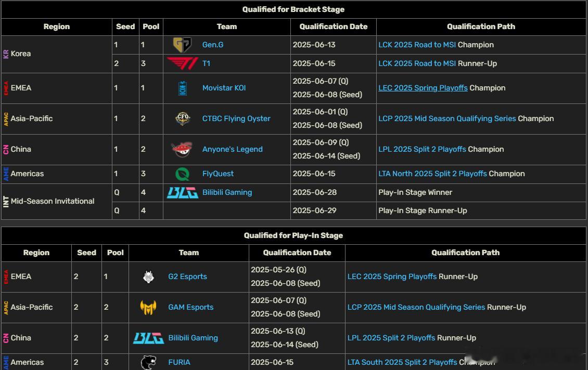Click the CTBC Flying Oyster logo
This screenshot has height=370, width=588.
[183, 118]
